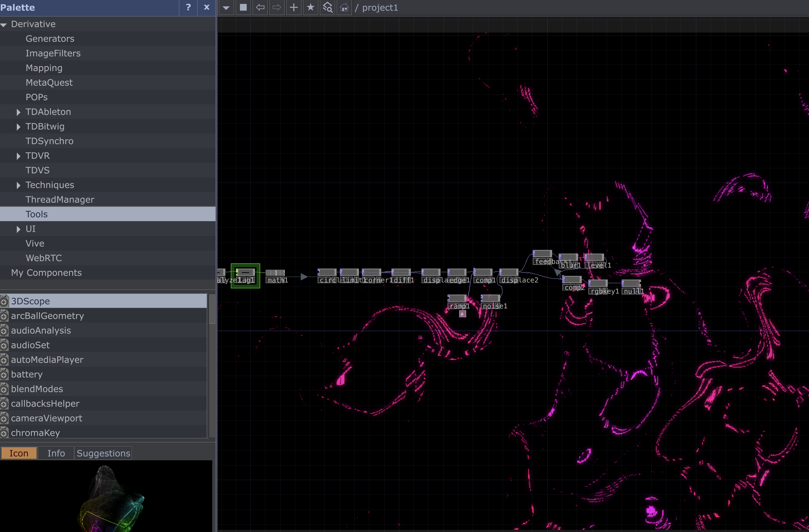
Task: Switch to the Info tab
Action: pos(56,453)
